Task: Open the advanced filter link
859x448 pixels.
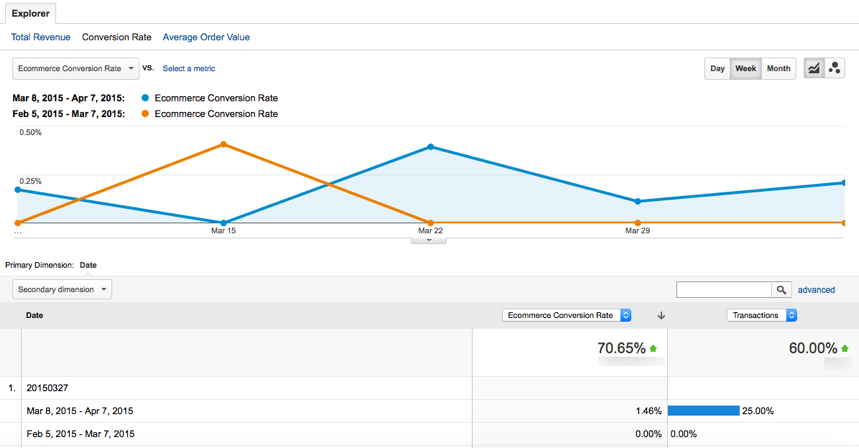Action: click(x=816, y=290)
